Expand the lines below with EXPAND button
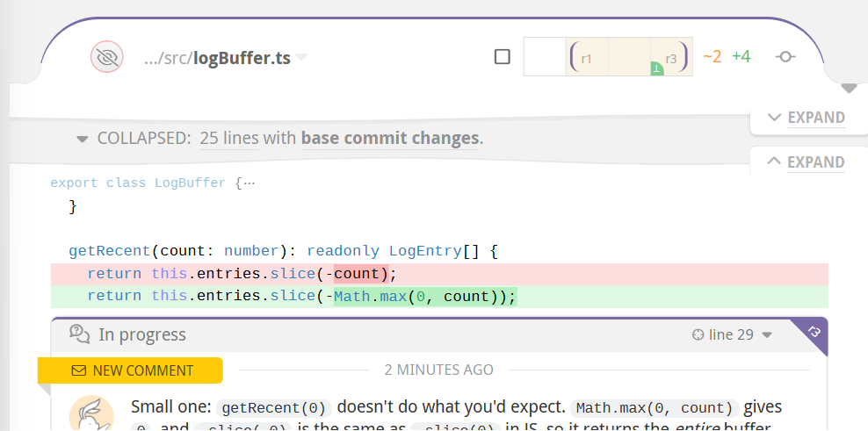The width and height of the screenshot is (868, 431). tap(807, 118)
